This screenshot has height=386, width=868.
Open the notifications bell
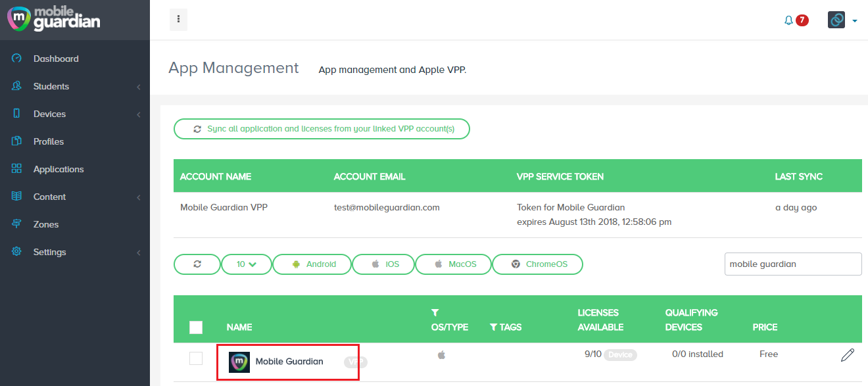[x=788, y=20]
